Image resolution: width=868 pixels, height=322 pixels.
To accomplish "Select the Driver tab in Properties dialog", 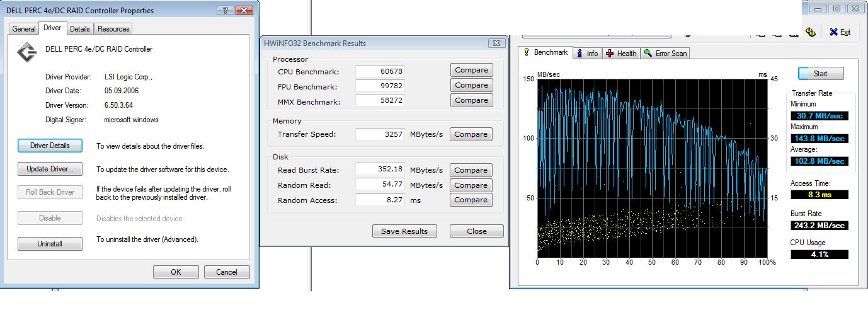I will coord(52,28).
